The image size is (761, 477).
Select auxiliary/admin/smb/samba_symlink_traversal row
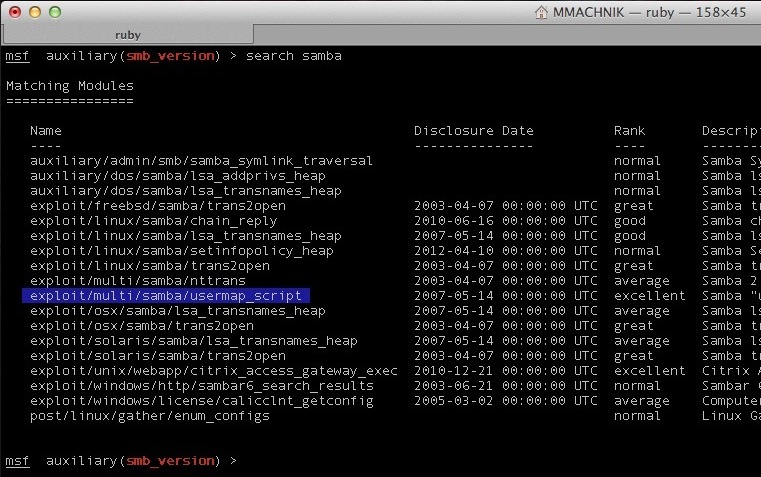click(201, 161)
